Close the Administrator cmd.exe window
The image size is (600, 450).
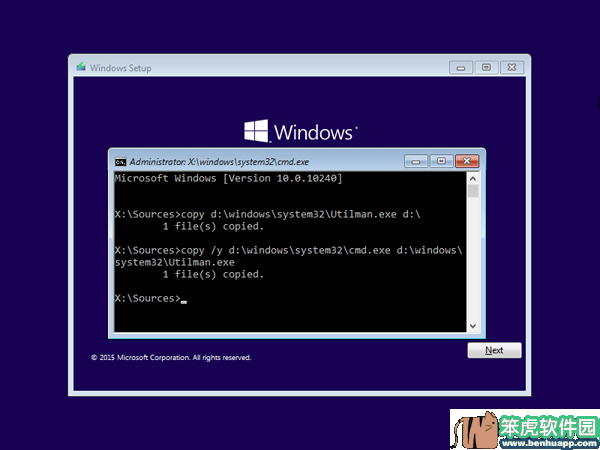click(x=467, y=161)
